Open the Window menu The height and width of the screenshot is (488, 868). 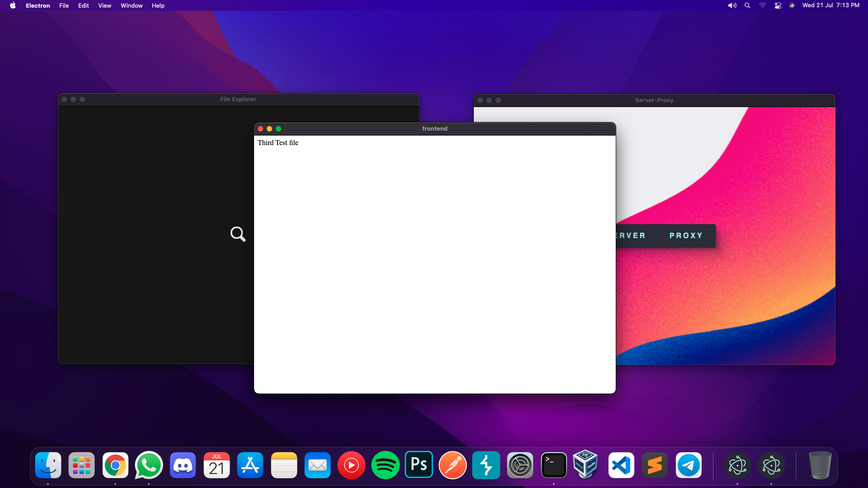tap(132, 5)
